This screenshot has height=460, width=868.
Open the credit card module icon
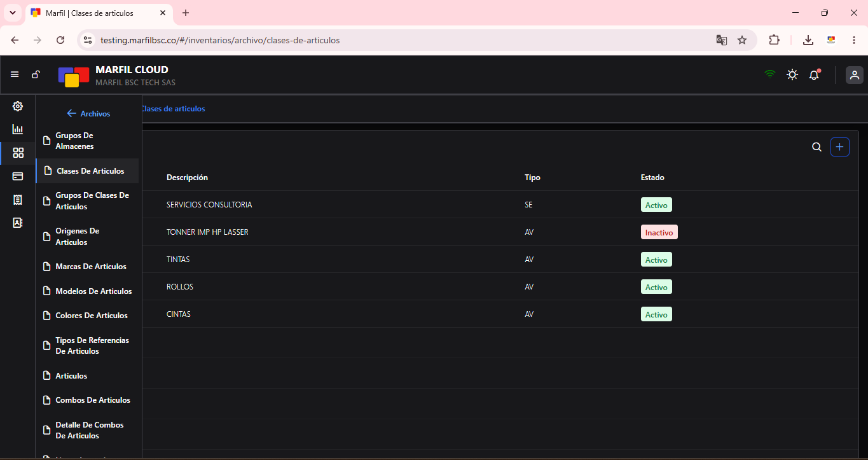pyautogui.click(x=18, y=176)
